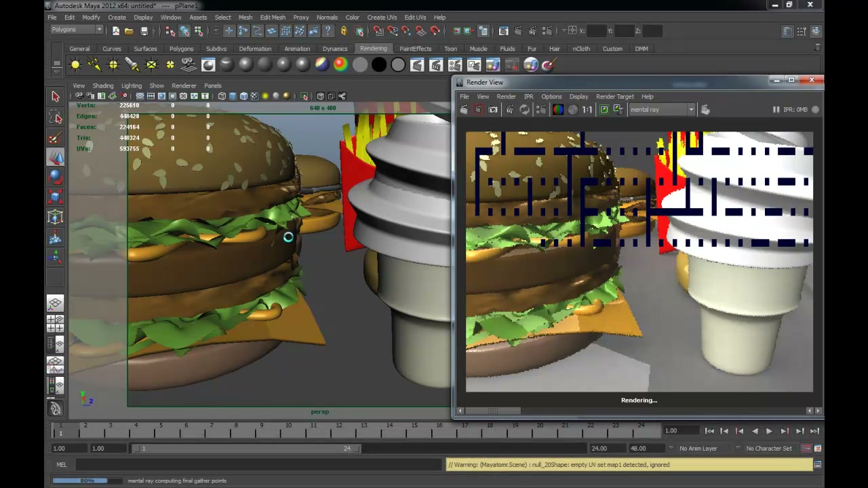Open Render Target menu in Render View
Viewport: 868px width, 488px height.
[x=614, y=97]
